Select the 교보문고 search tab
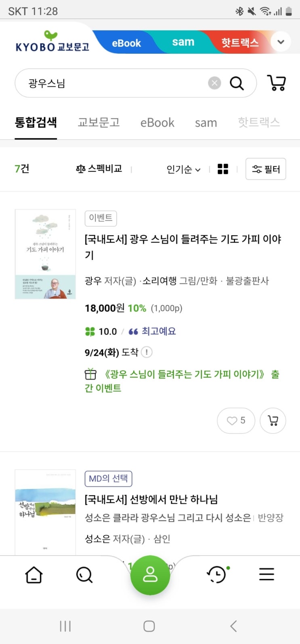 coord(99,122)
